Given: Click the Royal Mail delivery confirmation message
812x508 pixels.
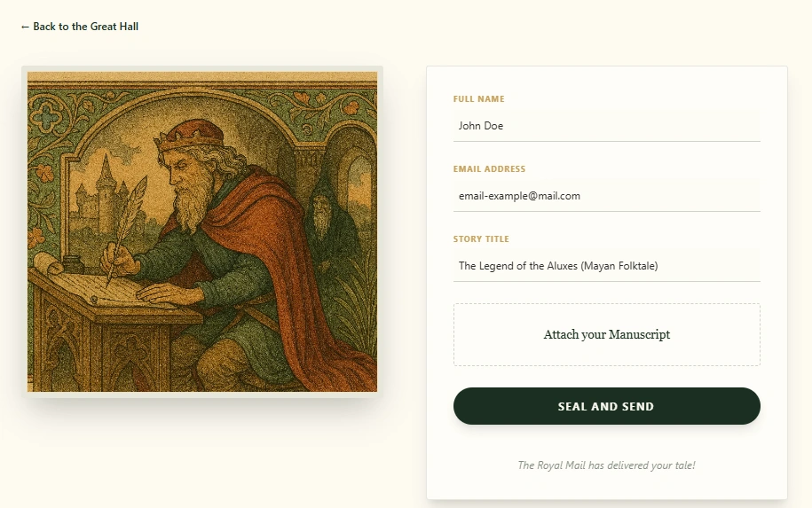Looking at the screenshot, I should point(606,465).
